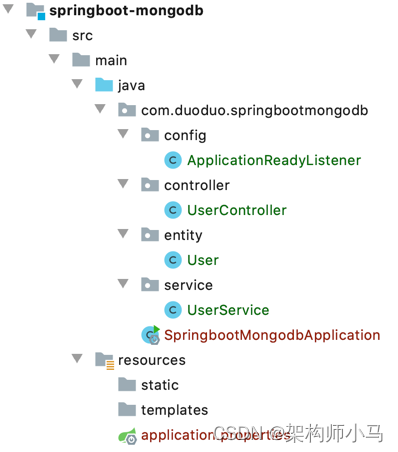Image resolution: width=398 pixels, height=452 pixels.
Task: Collapse the springboot-mongodb project root
Action: (x=8, y=9)
